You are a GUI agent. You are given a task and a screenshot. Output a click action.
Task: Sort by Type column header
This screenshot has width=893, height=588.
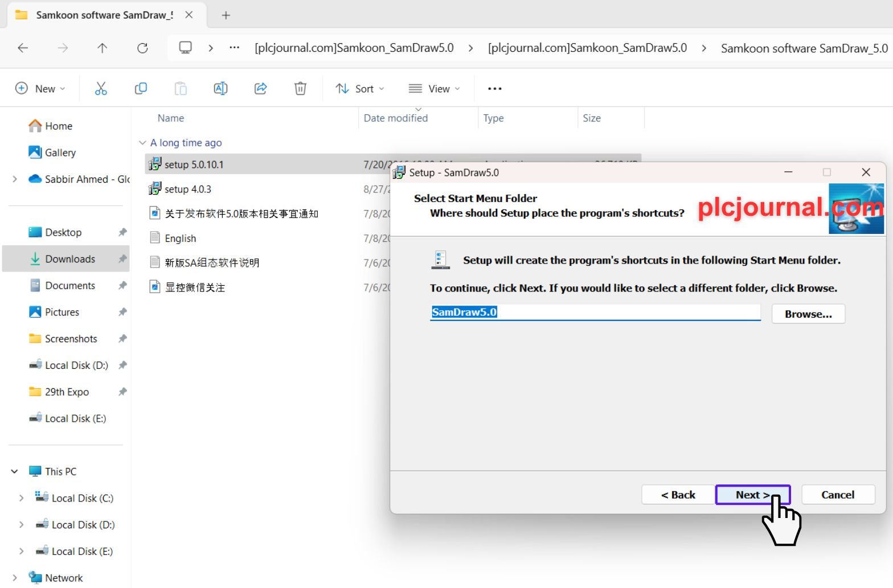494,118
